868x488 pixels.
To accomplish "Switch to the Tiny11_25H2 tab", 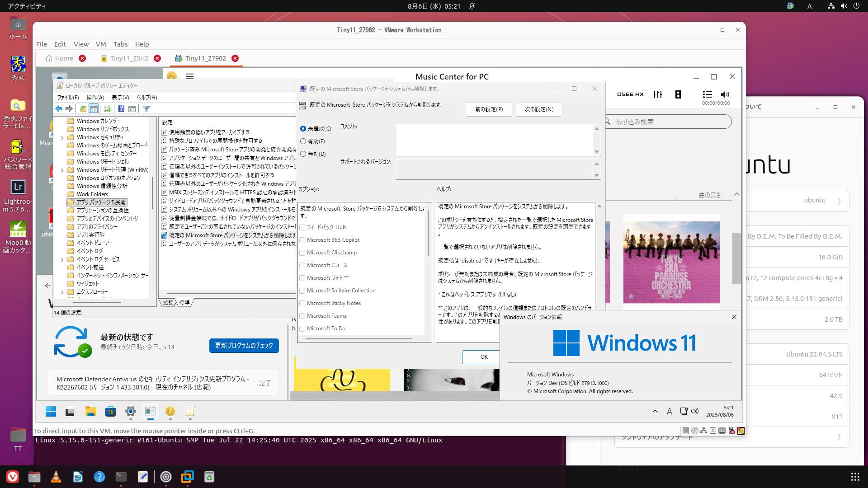I will [x=129, y=58].
